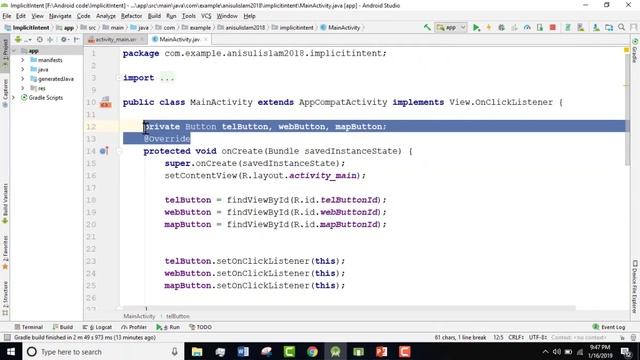640x360 pixels.
Task: Expand the res folder
Action: [22, 88]
